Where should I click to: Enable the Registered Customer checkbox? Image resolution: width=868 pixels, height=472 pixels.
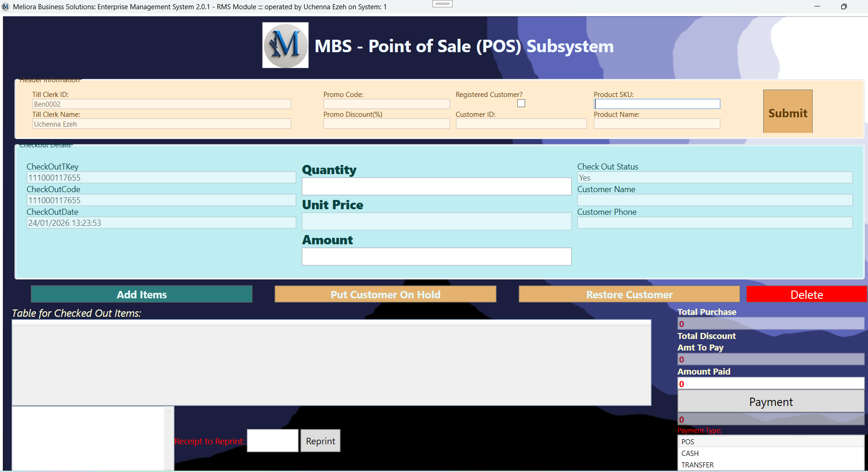[521, 103]
